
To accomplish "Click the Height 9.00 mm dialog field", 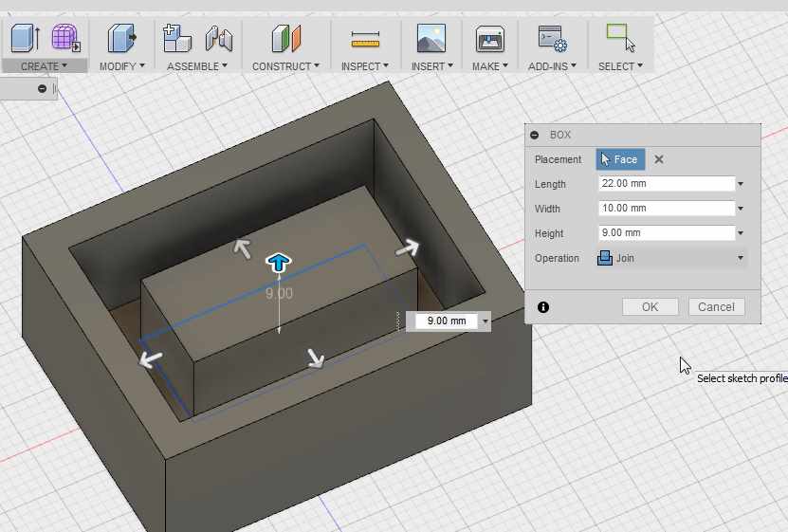I will (x=667, y=233).
